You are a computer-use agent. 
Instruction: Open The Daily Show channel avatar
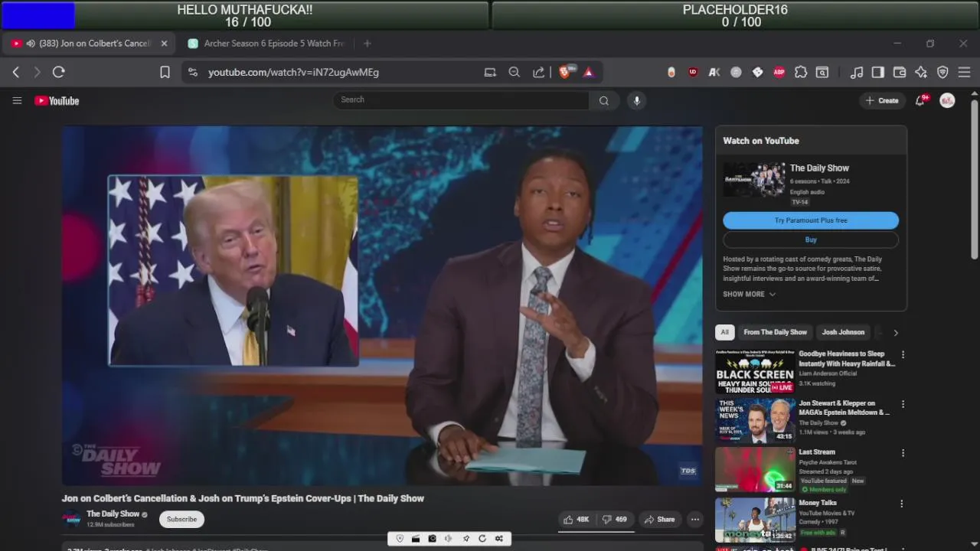(71, 519)
